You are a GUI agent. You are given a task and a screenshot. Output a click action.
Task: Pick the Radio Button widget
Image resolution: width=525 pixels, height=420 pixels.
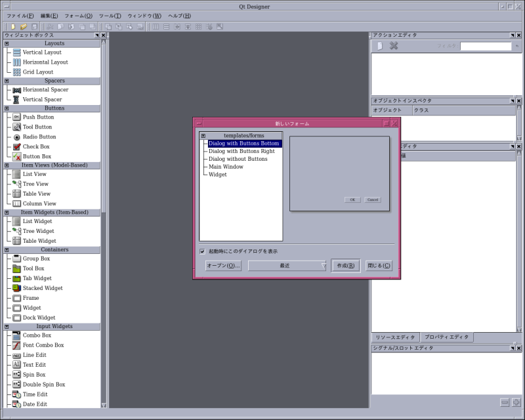[34, 136]
